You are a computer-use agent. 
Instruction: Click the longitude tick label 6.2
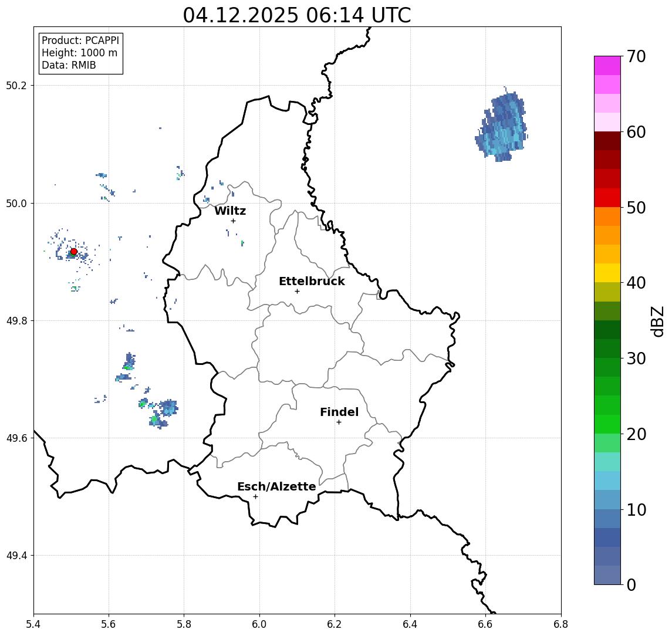(335, 624)
